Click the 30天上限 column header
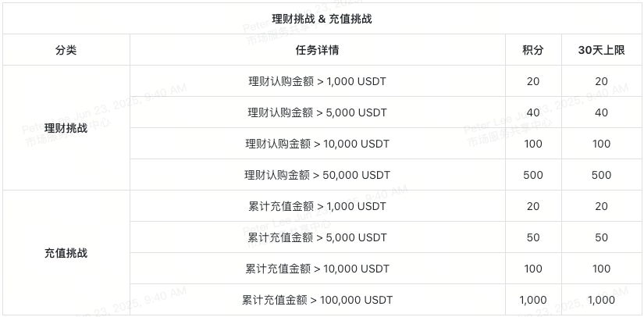This screenshot has height=317, width=644. pos(601,50)
